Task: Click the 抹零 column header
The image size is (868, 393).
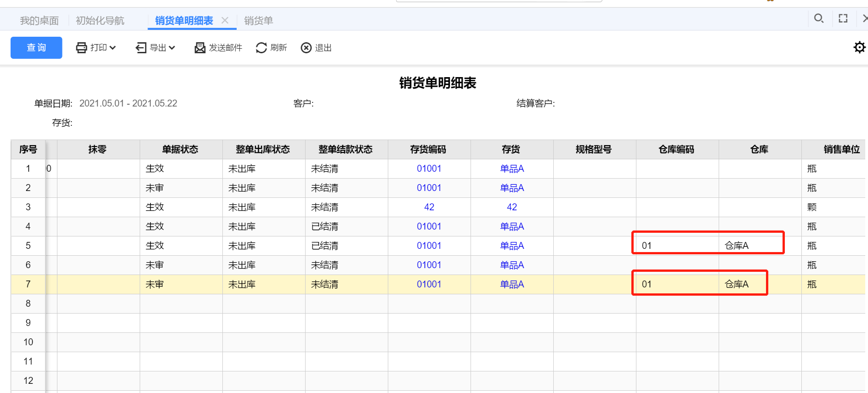Action: [x=97, y=149]
